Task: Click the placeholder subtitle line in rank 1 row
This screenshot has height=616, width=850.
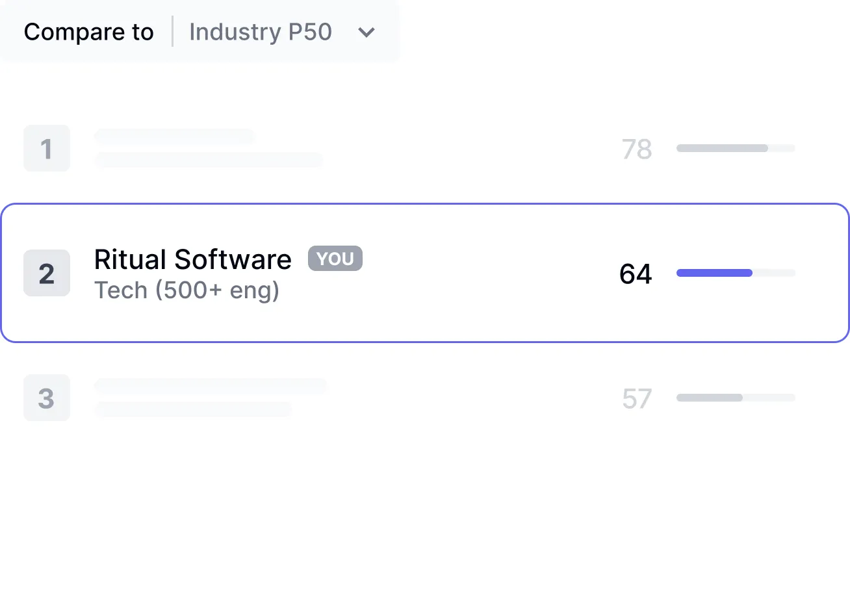Action: [x=209, y=160]
